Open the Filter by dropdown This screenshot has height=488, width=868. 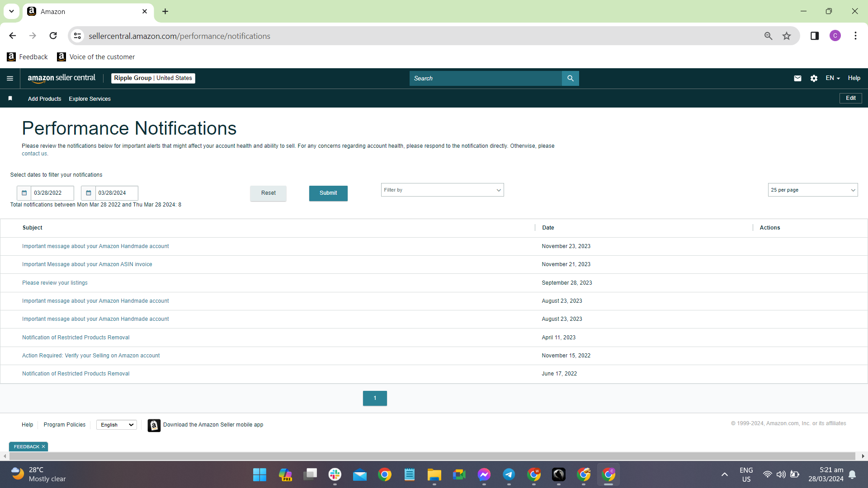[442, 190]
